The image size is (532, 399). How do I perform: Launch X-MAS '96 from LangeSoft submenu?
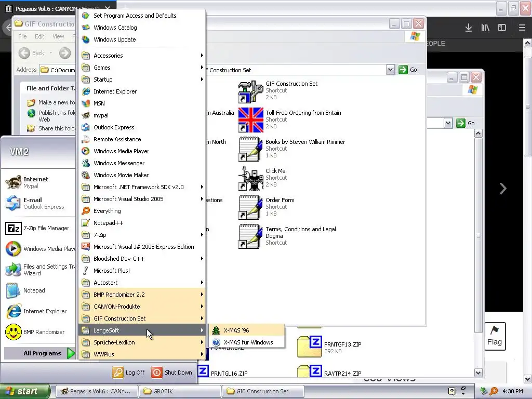point(246,330)
